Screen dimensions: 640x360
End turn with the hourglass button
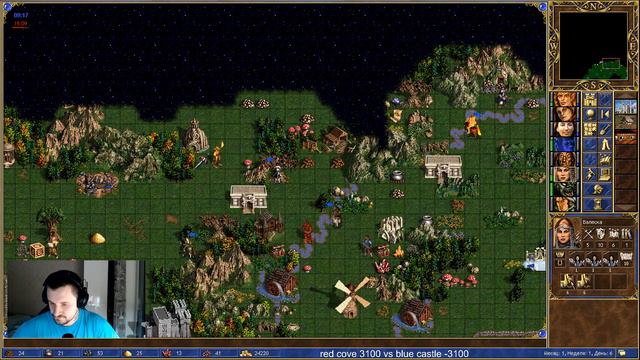click(598, 204)
